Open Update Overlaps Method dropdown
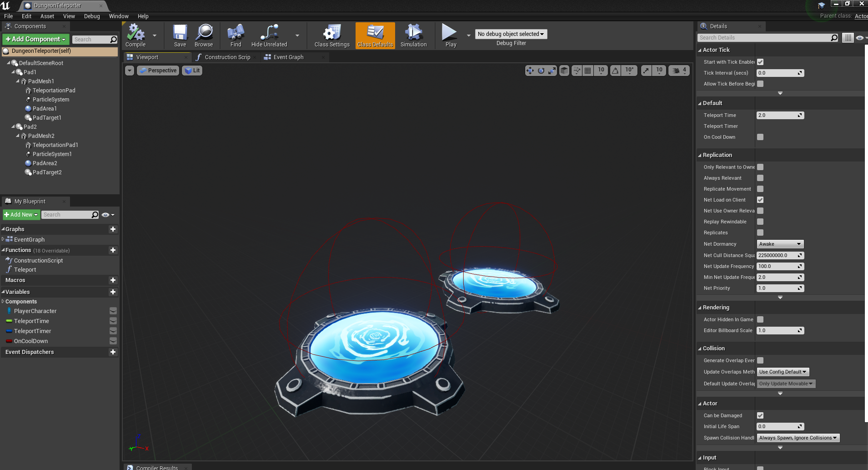 (783, 372)
